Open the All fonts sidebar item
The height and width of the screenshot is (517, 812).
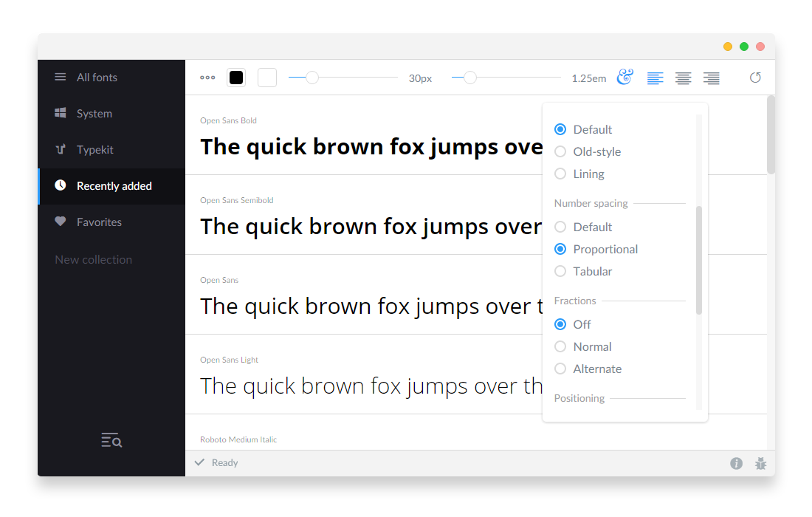(111, 78)
